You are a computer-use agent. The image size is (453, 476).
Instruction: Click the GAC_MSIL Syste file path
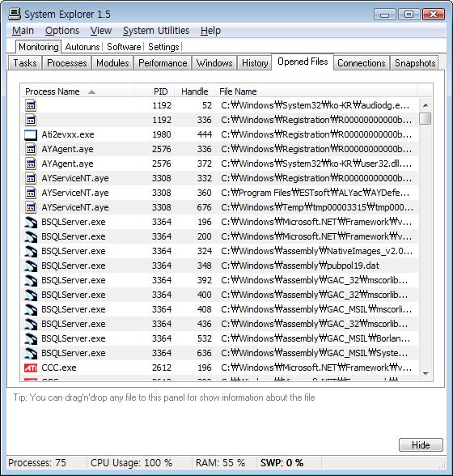coord(315,353)
